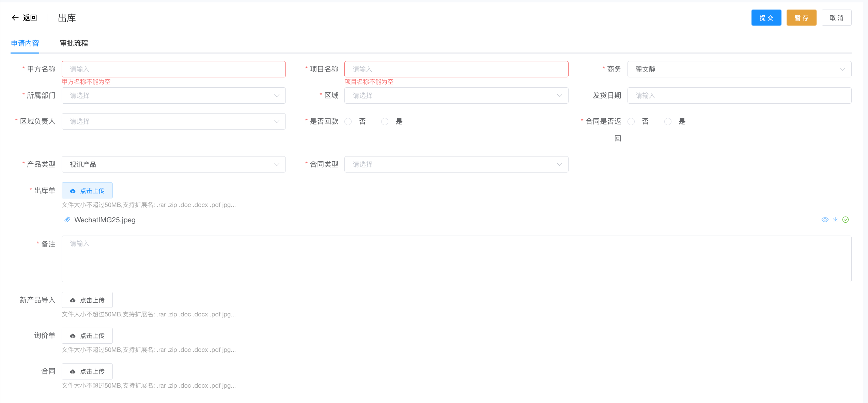Click the orange 暂存 button
The height and width of the screenshot is (403, 868).
click(x=801, y=18)
